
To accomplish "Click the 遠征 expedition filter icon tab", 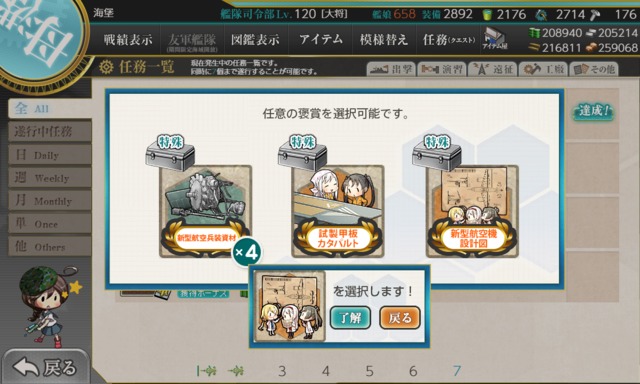I will pyautogui.click(x=492, y=69).
